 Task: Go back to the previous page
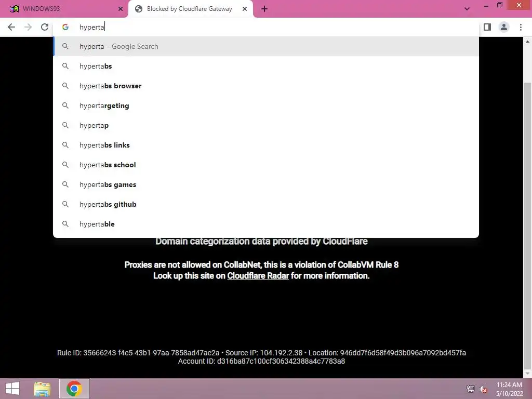[11, 27]
